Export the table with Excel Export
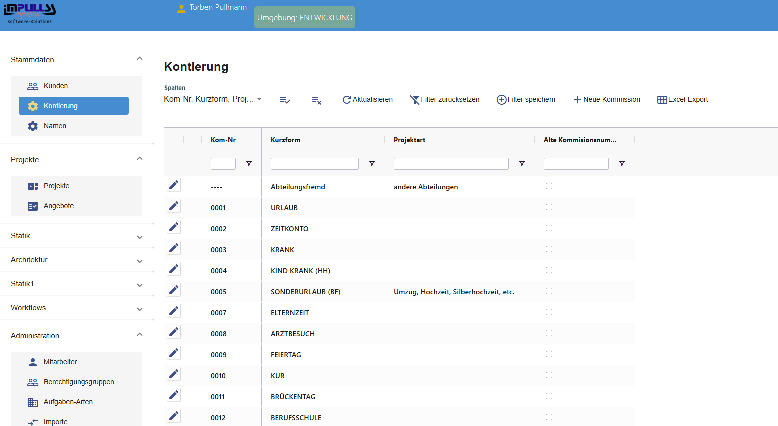778x426 pixels. pos(682,100)
